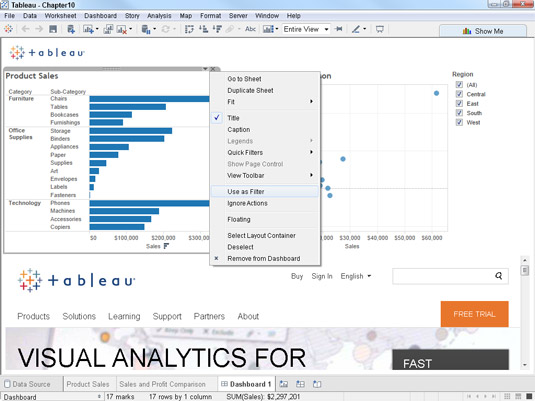Select Duplicate Sheet menu entry
535x401 pixels.
[x=265, y=90]
